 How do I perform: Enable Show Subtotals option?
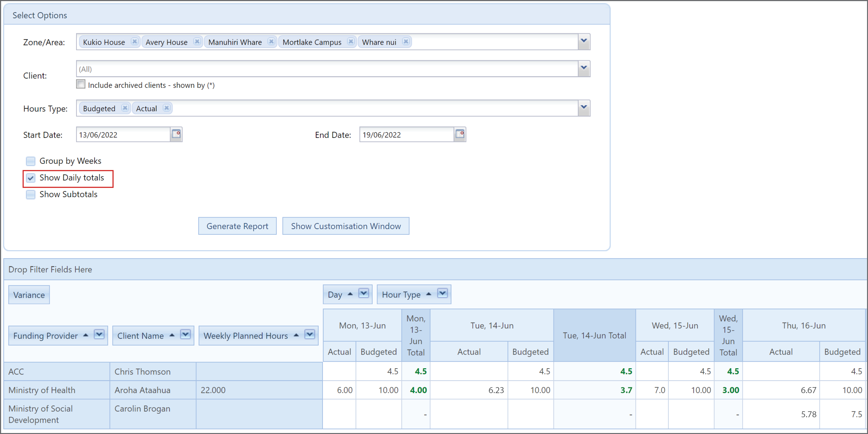[31, 194]
